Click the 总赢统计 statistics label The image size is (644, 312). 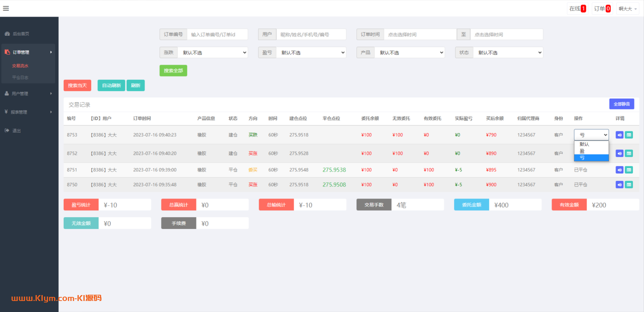pos(178,205)
